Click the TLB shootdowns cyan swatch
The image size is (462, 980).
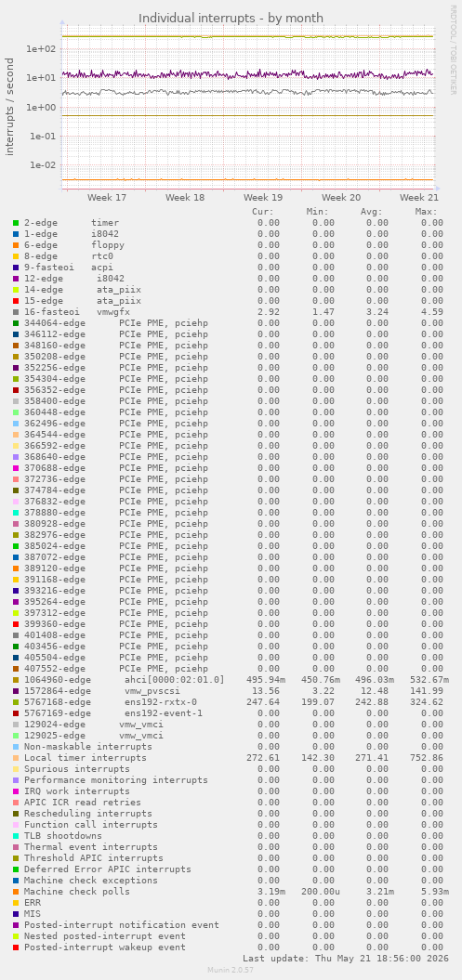point(16,836)
